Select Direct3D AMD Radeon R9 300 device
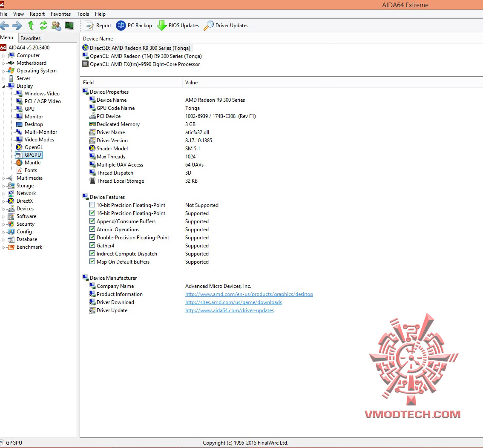This screenshot has height=448, width=483. 140,48
